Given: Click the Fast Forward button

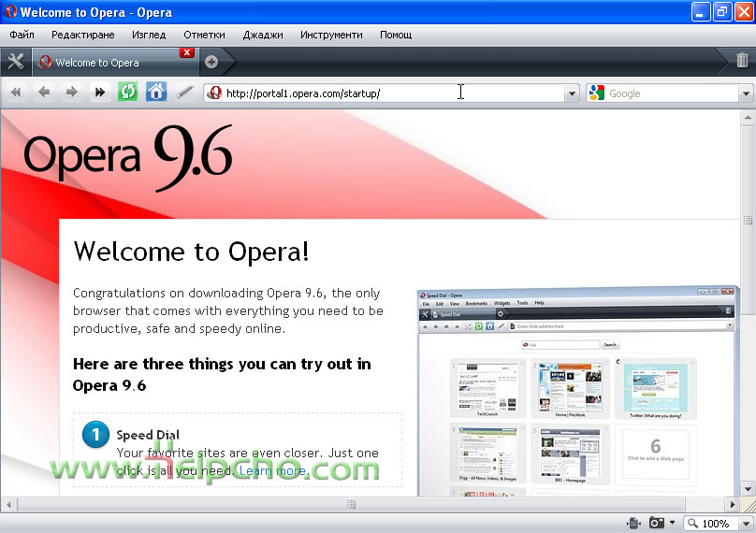Looking at the screenshot, I should (x=100, y=92).
